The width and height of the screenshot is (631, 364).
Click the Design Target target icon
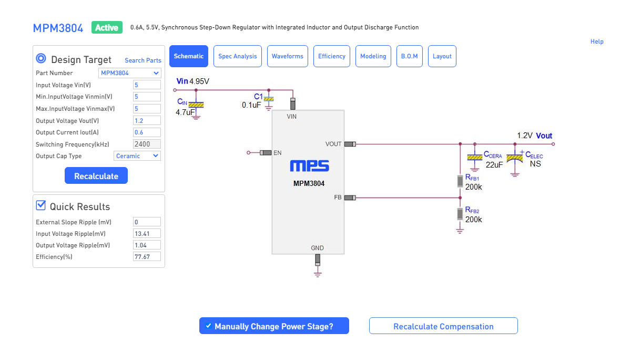click(41, 59)
